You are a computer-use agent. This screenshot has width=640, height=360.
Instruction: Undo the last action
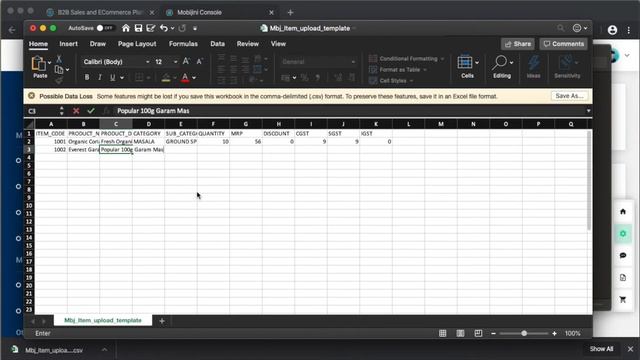[x=164, y=28]
